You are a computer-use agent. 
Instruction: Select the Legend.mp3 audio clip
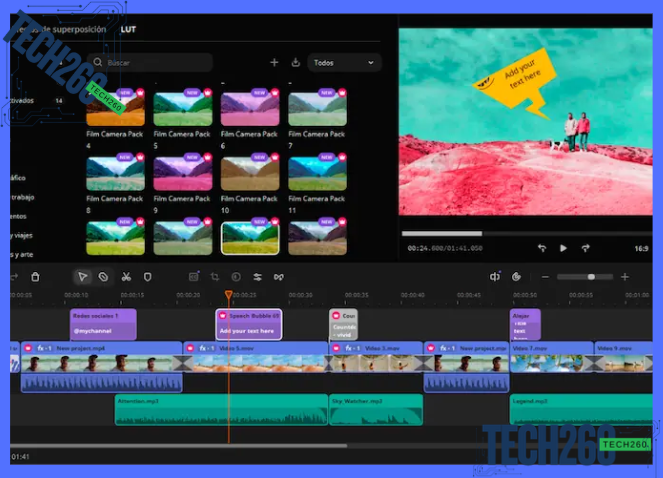(581, 409)
